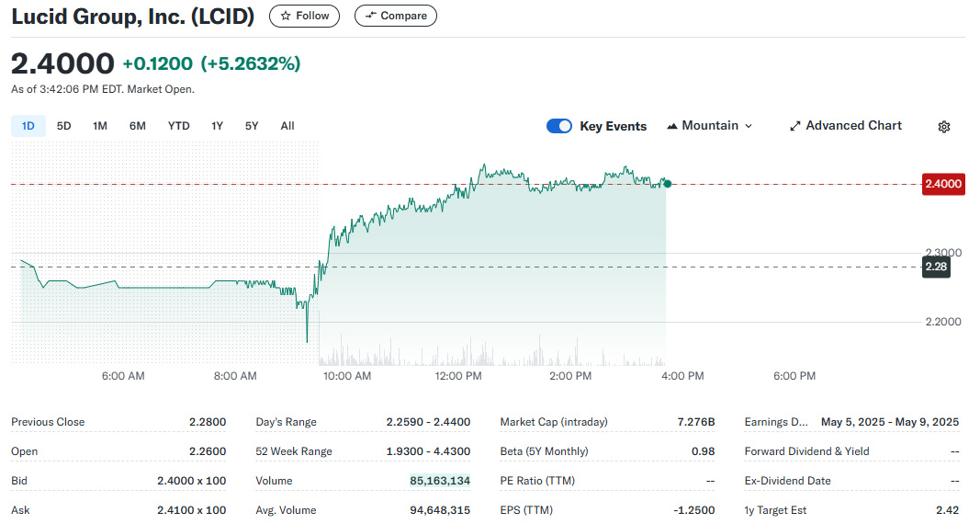Click the Market Cap (intraday) label
This screenshot has width=980, height=524.
pyautogui.click(x=554, y=422)
